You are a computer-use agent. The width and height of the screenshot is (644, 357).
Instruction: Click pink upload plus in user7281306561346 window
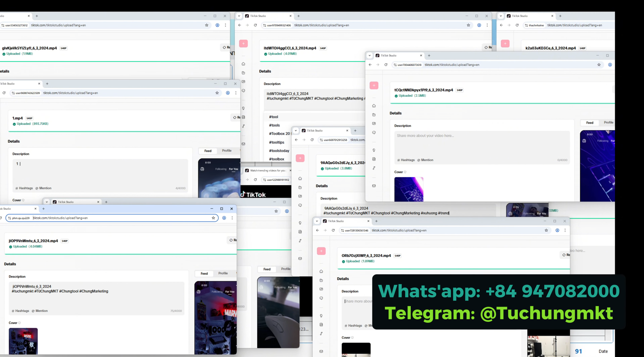point(321,251)
